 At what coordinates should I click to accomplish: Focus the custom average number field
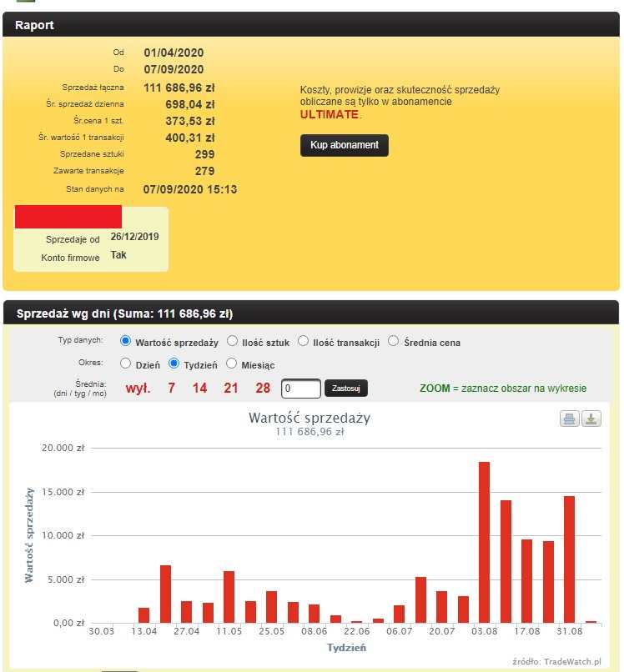pyautogui.click(x=300, y=389)
